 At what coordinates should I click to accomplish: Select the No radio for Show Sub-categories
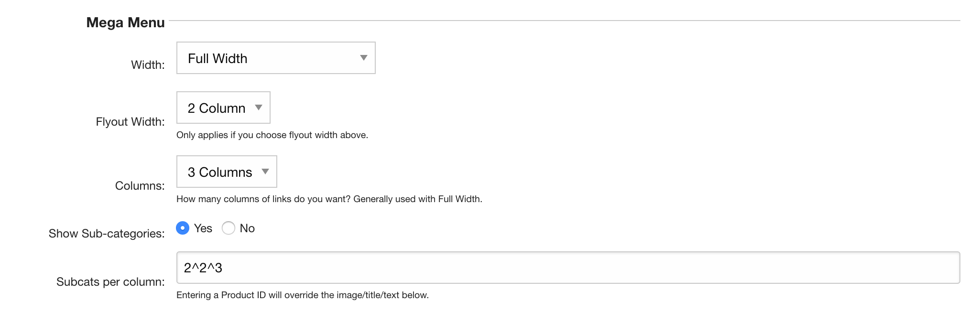(229, 228)
